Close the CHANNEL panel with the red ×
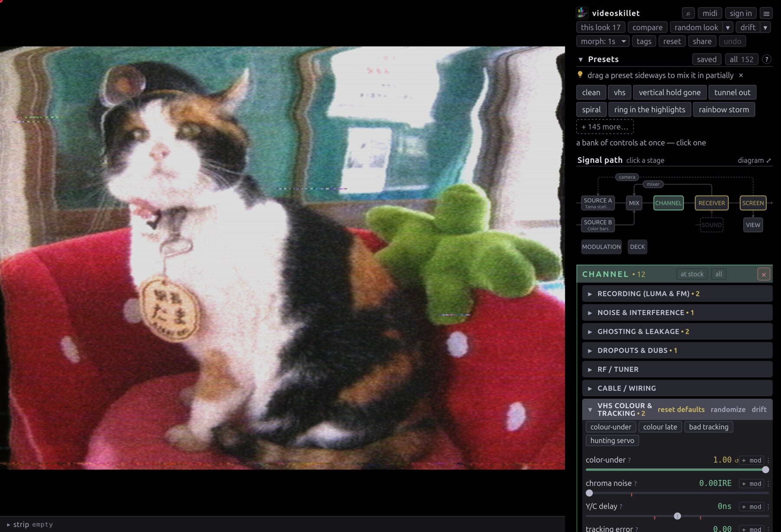 coord(764,274)
